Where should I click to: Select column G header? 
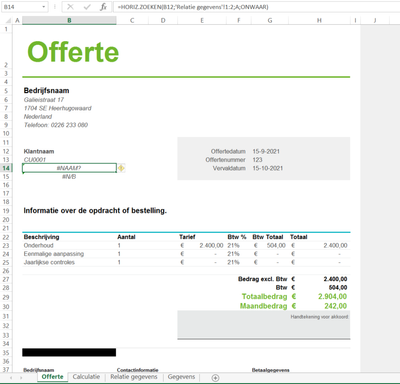coord(270,21)
